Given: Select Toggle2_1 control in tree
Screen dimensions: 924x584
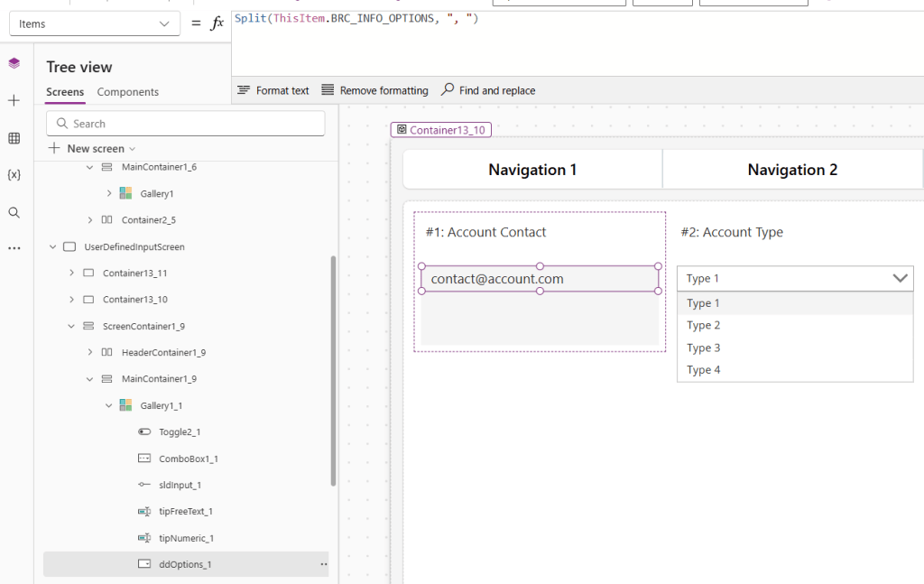Looking at the screenshot, I should (179, 432).
